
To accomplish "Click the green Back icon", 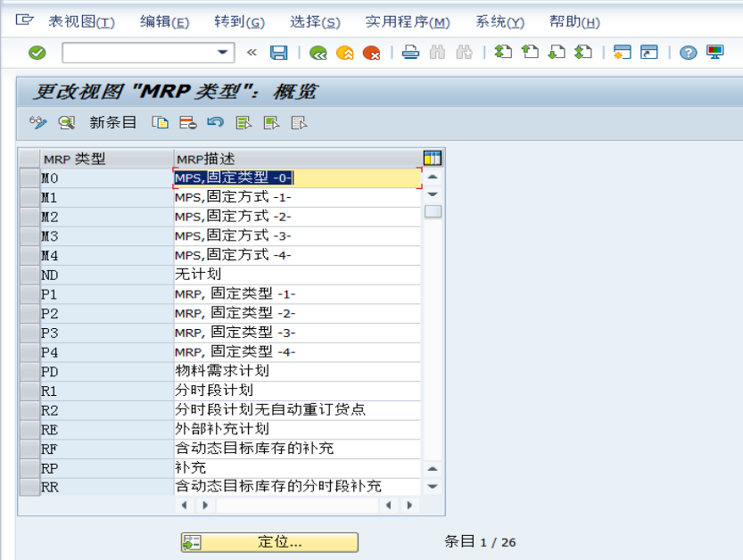I will point(318,53).
